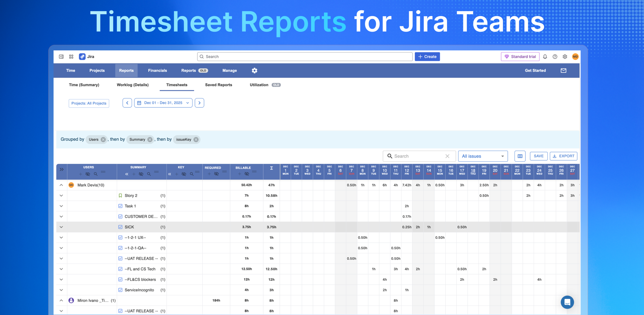
Task: Hide the Users column via eye icon
Action: pos(88,174)
